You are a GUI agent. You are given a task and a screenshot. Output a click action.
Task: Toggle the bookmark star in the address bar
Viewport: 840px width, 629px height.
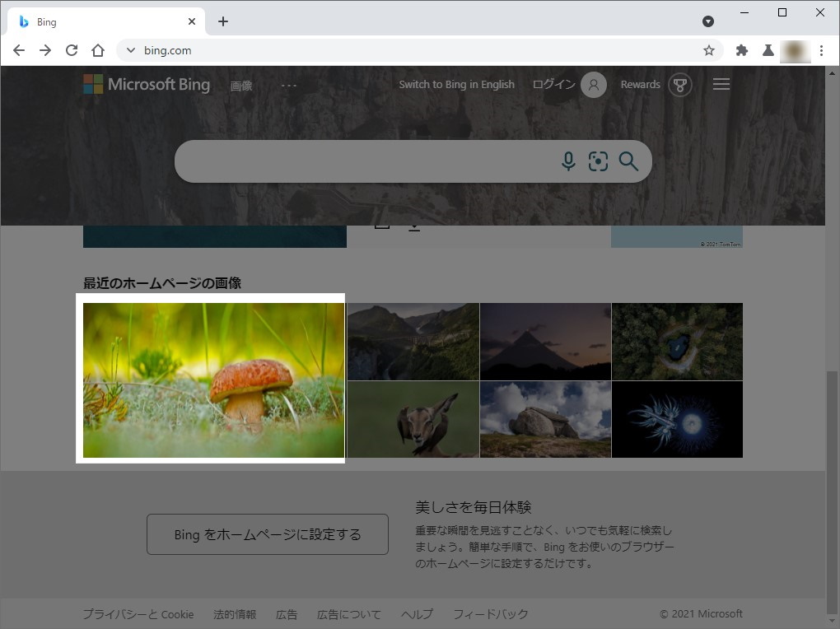pyautogui.click(x=708, y=50)
